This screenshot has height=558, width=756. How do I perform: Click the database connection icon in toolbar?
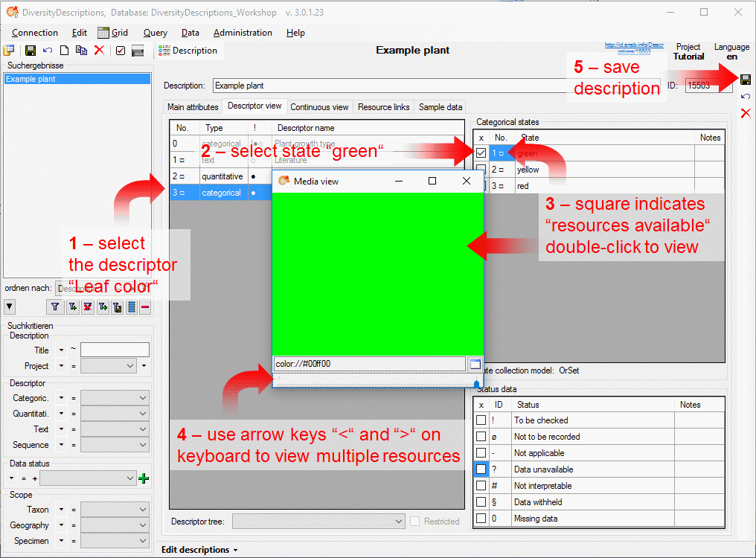click(9, 50)
